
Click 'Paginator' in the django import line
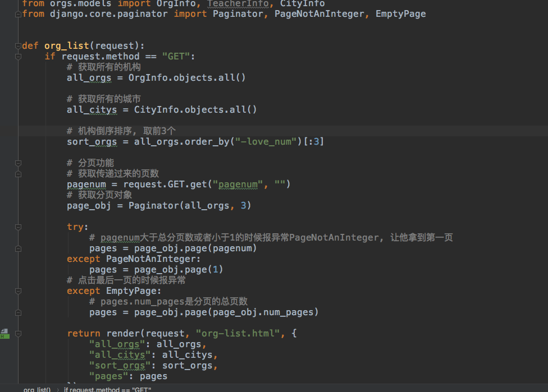click(238, 14)
